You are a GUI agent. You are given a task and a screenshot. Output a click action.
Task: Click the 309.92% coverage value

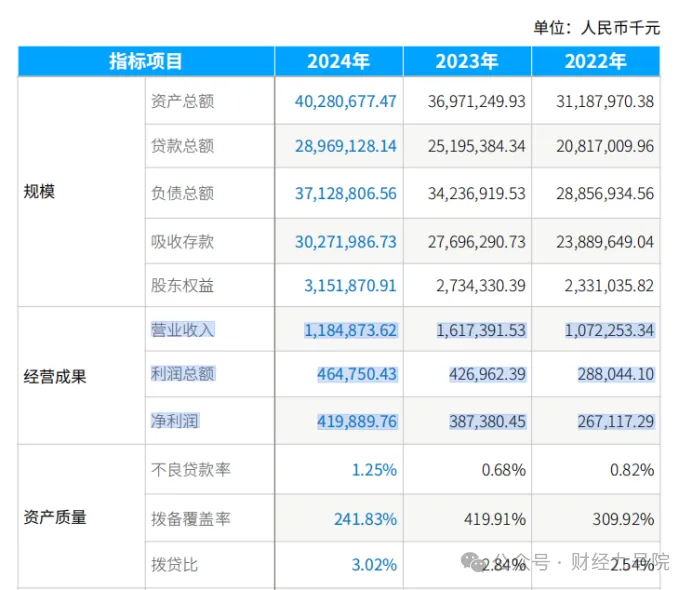623,519
